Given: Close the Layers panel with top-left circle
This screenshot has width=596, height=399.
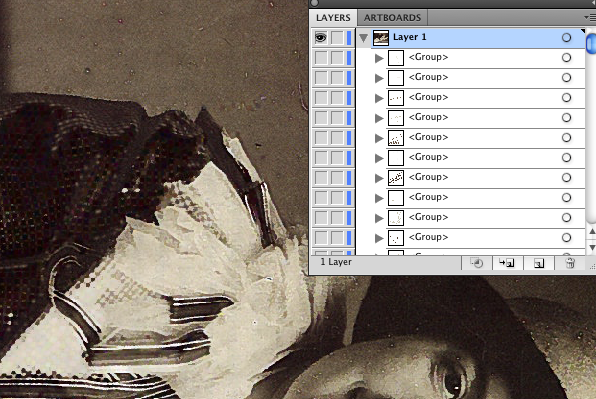Looking at the screenshot, I should pos(314,3).
